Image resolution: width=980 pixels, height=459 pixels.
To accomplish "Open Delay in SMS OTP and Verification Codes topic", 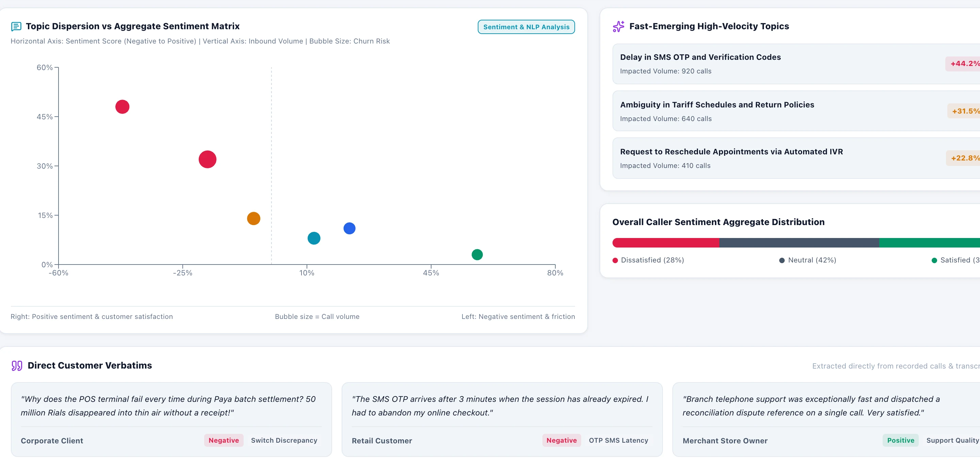I will pos(796,64).
